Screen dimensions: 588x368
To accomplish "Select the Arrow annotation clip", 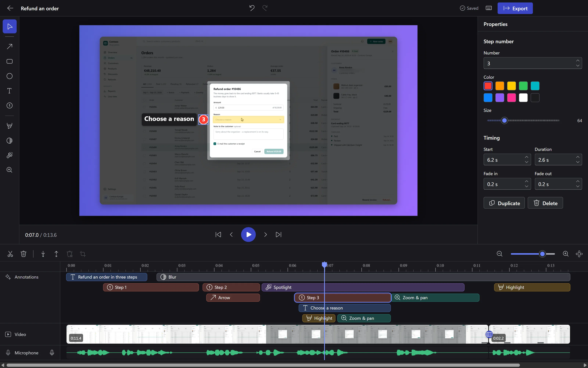I will point(233,298).
